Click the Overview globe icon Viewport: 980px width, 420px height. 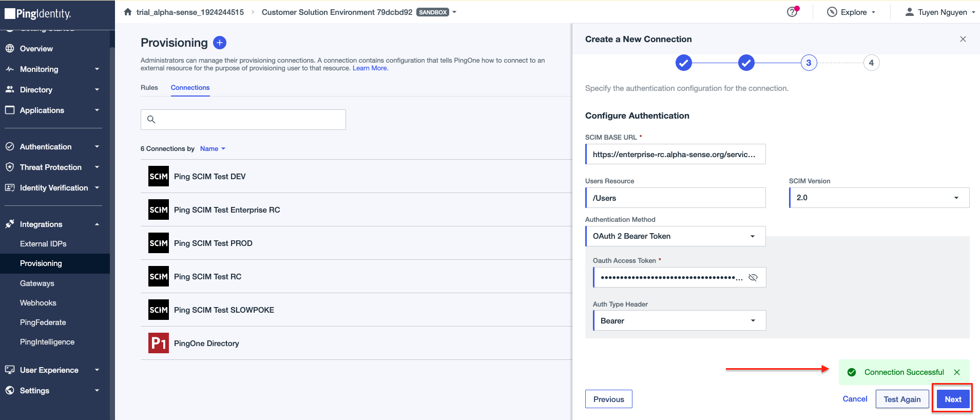(x=10, y=48)
